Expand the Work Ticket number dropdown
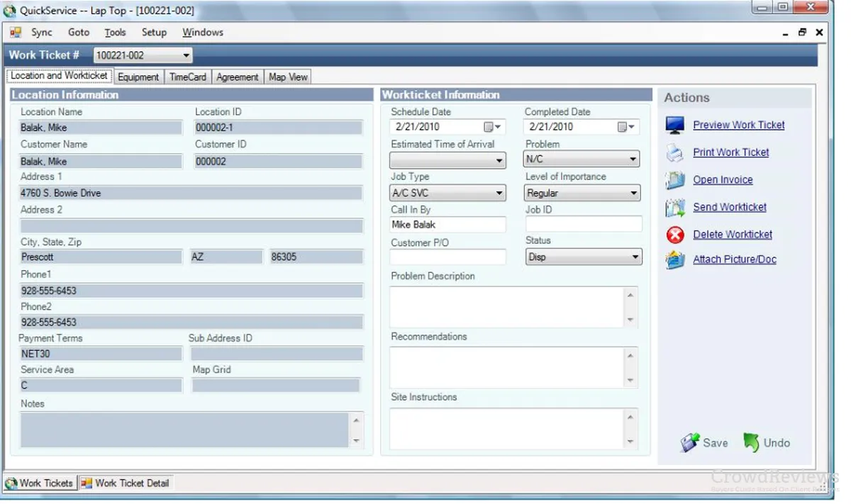Viewport: 851px width, 504px height. pyautogui.click(x=186, y=55)
